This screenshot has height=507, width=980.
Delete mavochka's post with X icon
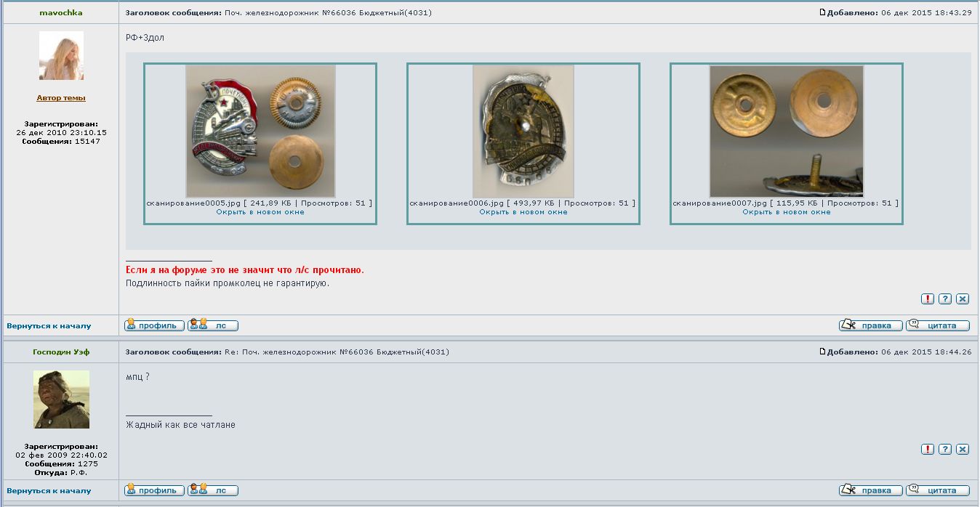coord(963,299)
